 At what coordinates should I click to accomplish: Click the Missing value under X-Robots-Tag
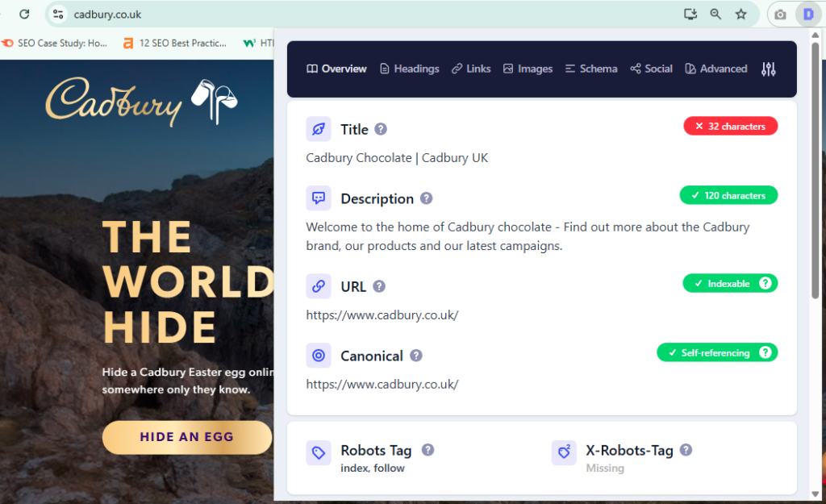(605, 469)
